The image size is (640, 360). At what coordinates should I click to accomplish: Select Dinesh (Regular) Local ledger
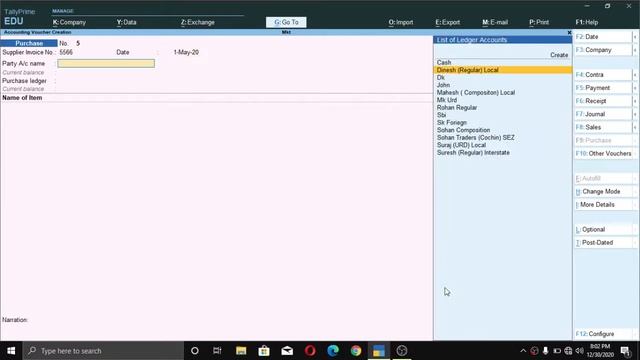pos(503,70)
